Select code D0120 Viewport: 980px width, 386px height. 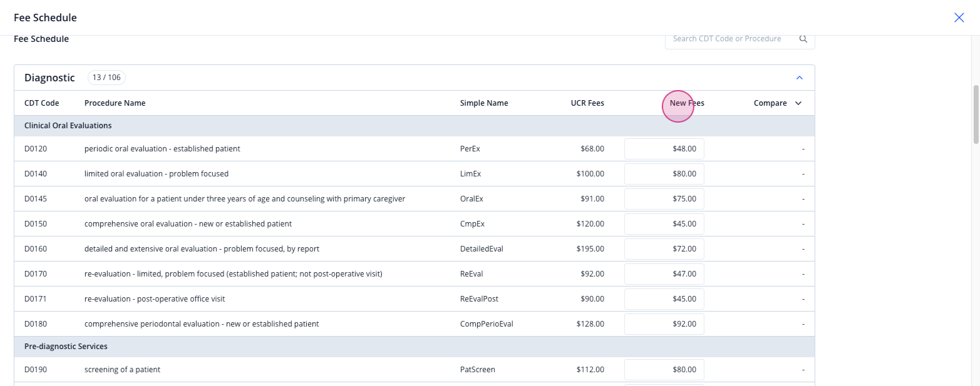36,149
